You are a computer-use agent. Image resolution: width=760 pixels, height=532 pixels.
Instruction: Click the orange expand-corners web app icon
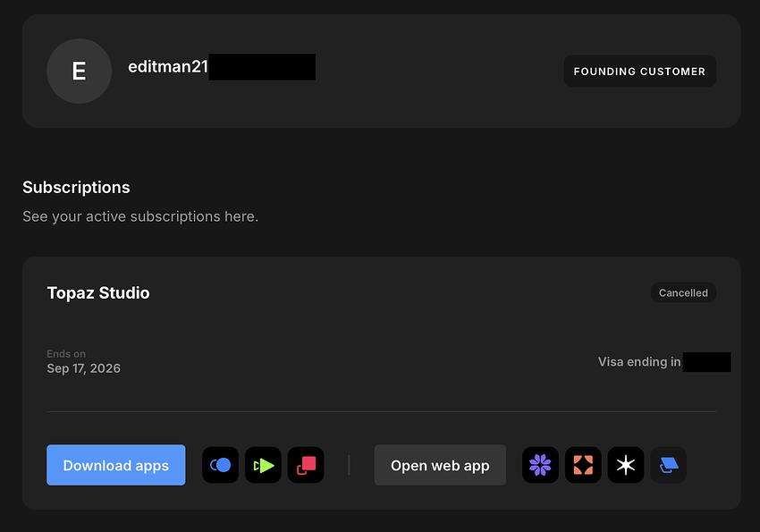583,465
